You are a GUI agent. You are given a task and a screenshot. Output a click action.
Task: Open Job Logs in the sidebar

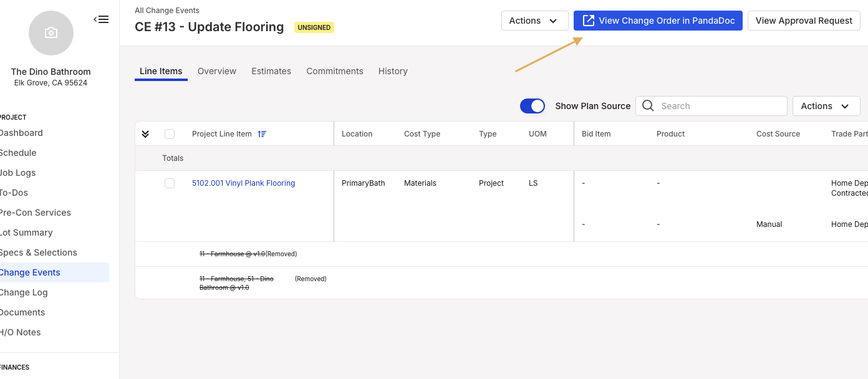17,173
